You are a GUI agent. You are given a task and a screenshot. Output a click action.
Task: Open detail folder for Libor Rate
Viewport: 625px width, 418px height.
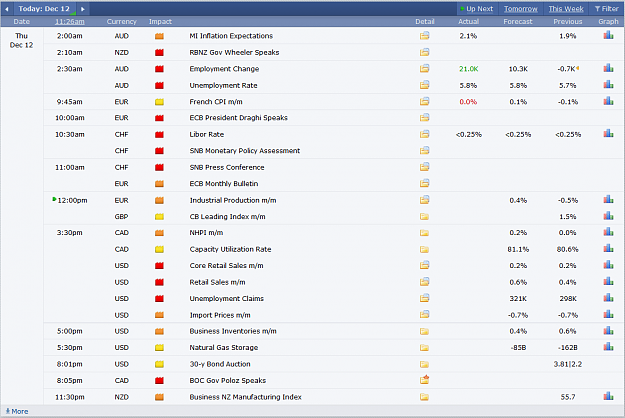425,134
